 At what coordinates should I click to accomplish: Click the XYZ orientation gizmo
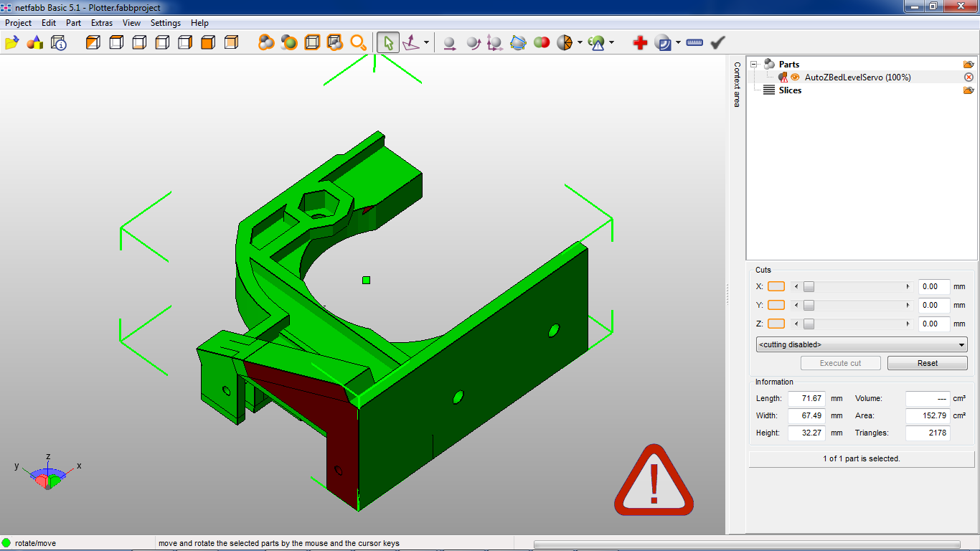[x=47, y=472]
